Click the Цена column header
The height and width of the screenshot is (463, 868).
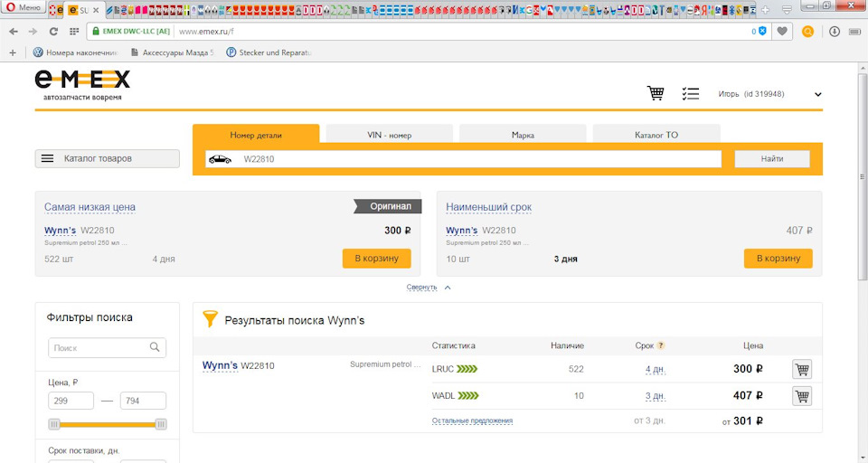coord(753,345)
